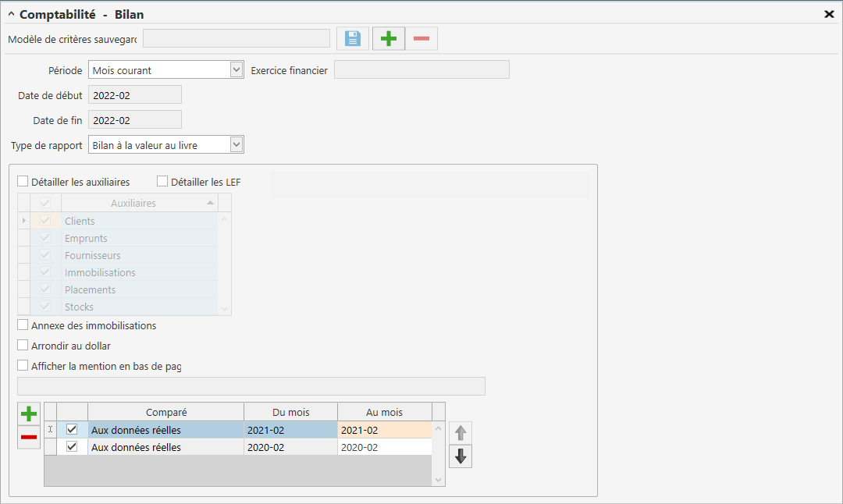Click the Date de fin field
Screen dimensions: 843x504
pos(135,120)
